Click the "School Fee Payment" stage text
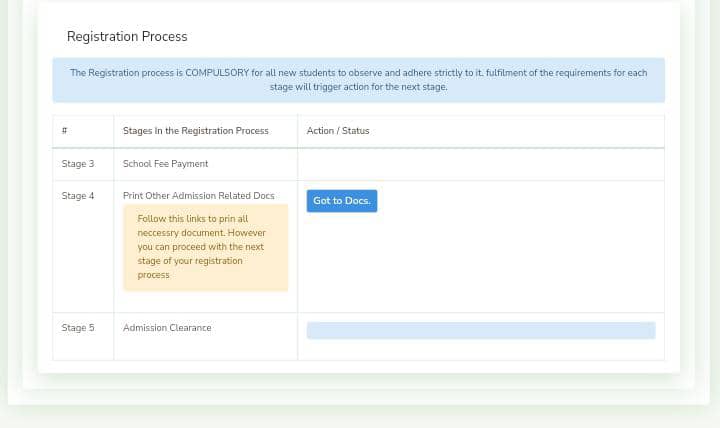The width and height of the screenshot is (720, 428). coord(166,164)
